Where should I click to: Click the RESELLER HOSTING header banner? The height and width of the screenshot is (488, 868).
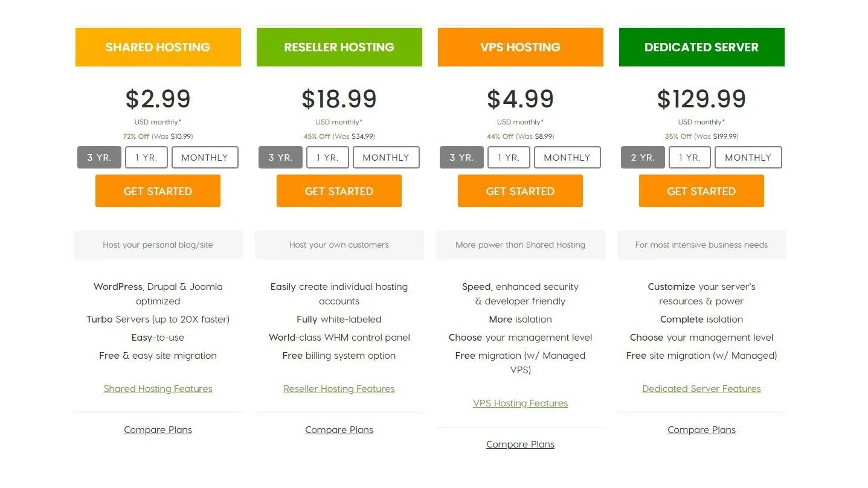(x=339, y=47)
